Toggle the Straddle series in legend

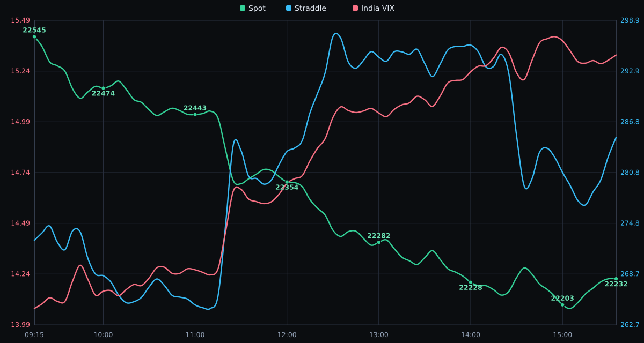click(x=306, y=8)
